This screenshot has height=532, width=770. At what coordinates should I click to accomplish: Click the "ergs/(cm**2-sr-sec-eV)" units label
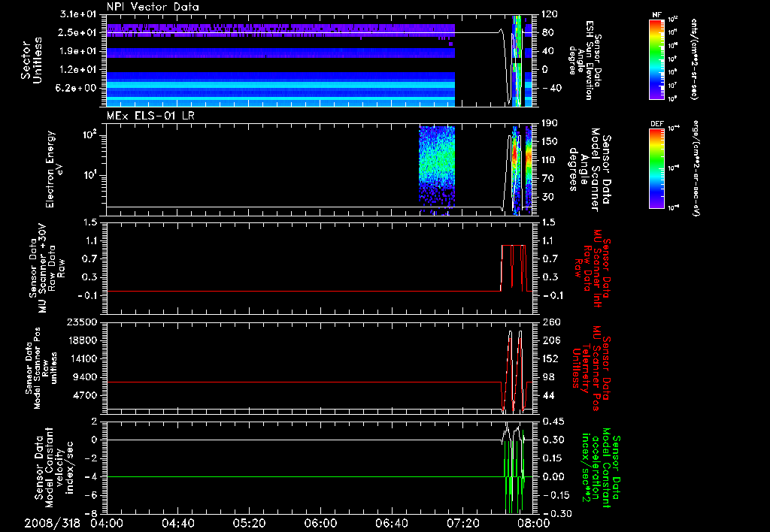pyautogui.click(x=696, y=168)
